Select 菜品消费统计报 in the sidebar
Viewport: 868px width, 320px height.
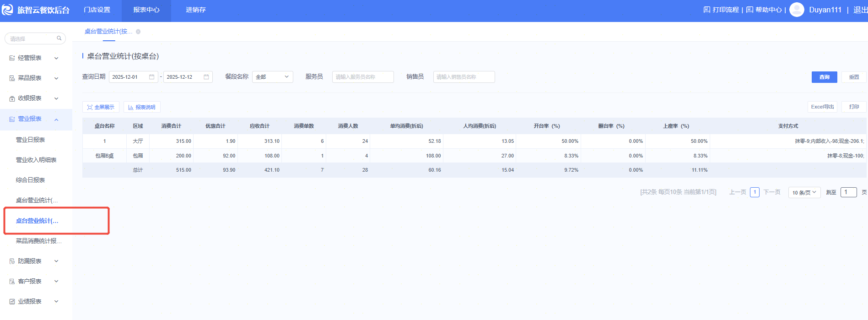pos(38,241)
